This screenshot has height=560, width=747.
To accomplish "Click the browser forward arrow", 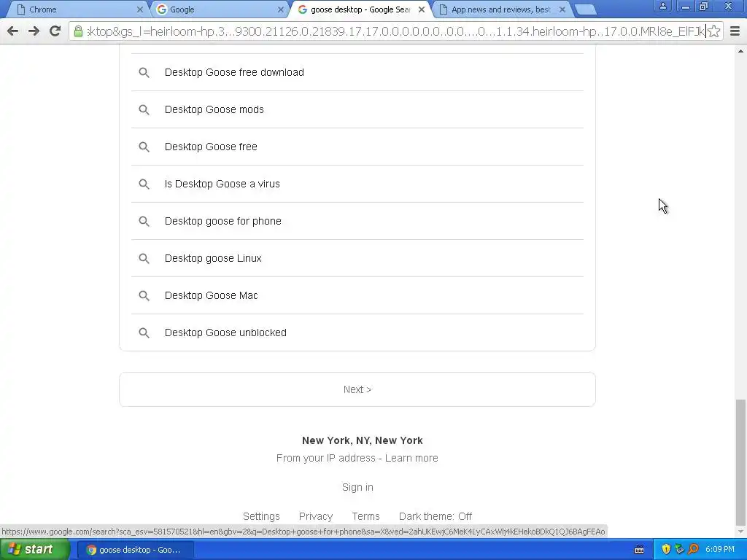I will point(34,31).
